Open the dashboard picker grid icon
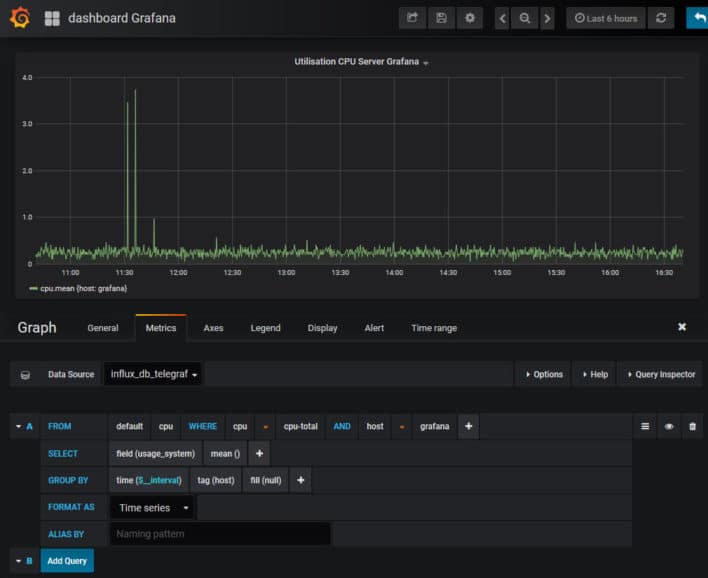 [52, 18]
